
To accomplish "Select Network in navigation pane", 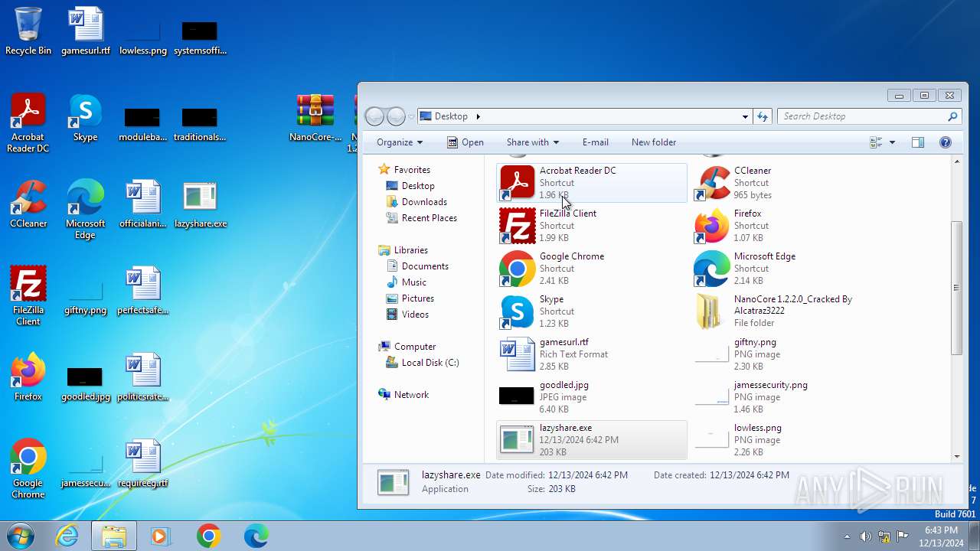I will click(x=411, y=395).
